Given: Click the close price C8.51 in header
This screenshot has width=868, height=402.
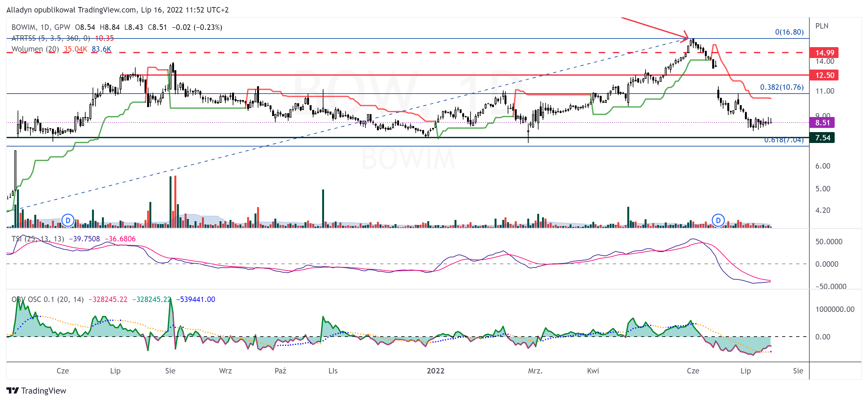Looking at the screenshot, I should [157, 27].
